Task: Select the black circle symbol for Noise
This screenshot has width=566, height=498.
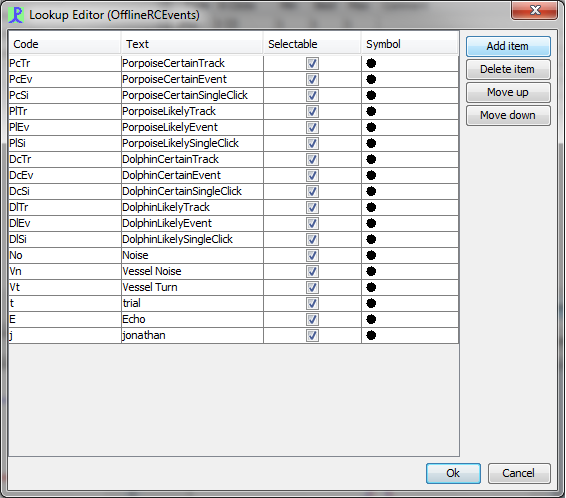Action: click(371, 255)
